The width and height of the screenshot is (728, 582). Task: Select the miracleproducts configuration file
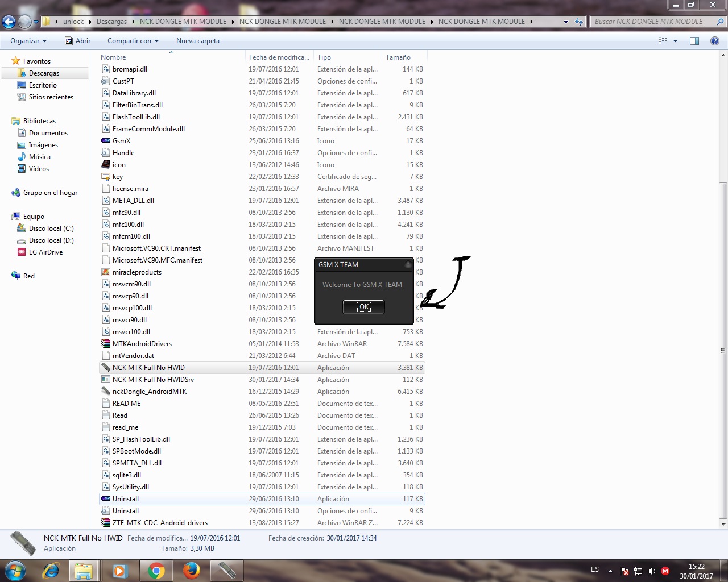pyautogui.click(x=136, y=272)
